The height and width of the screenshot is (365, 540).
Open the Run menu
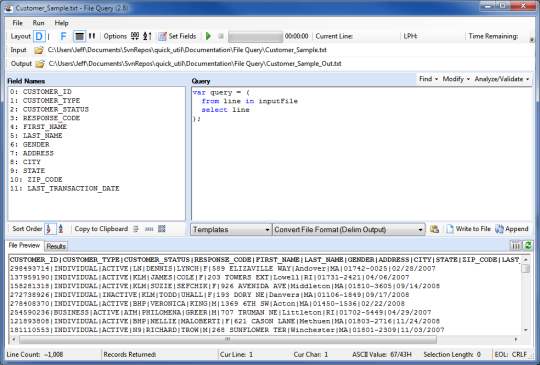point(39,23)
